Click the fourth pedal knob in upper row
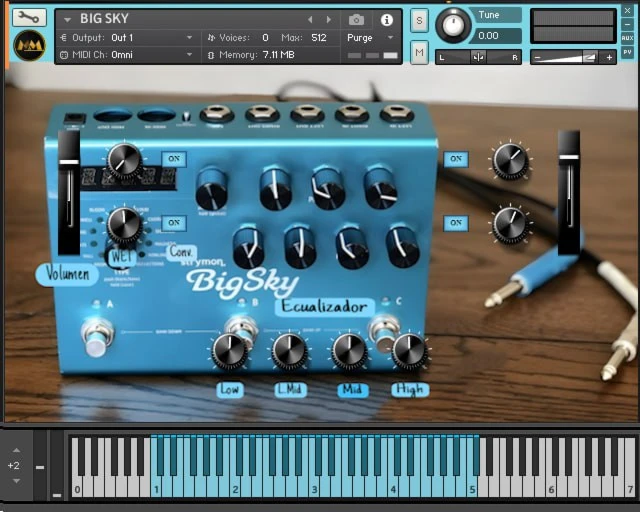640x512 pixels. click(380, 188)
